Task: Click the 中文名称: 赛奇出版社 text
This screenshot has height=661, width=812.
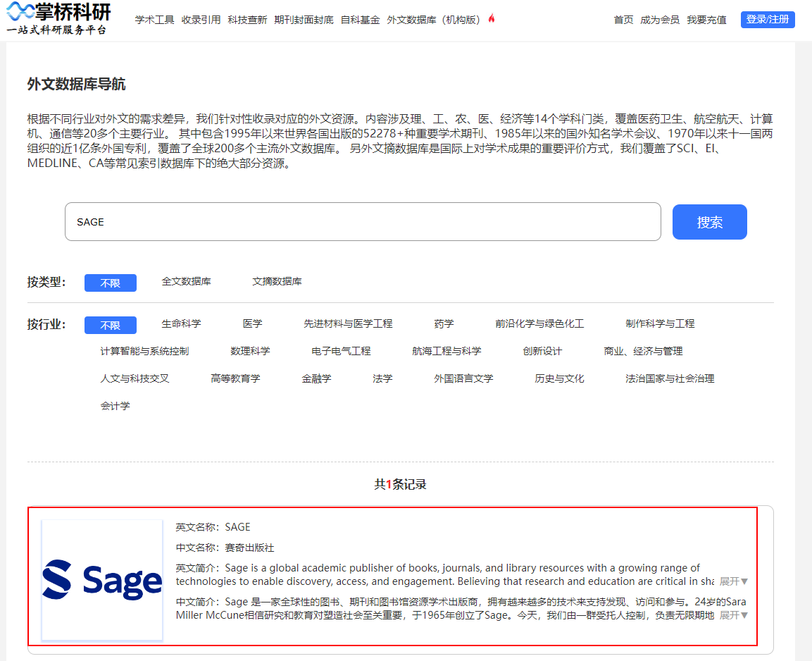Action: (225, 548)
